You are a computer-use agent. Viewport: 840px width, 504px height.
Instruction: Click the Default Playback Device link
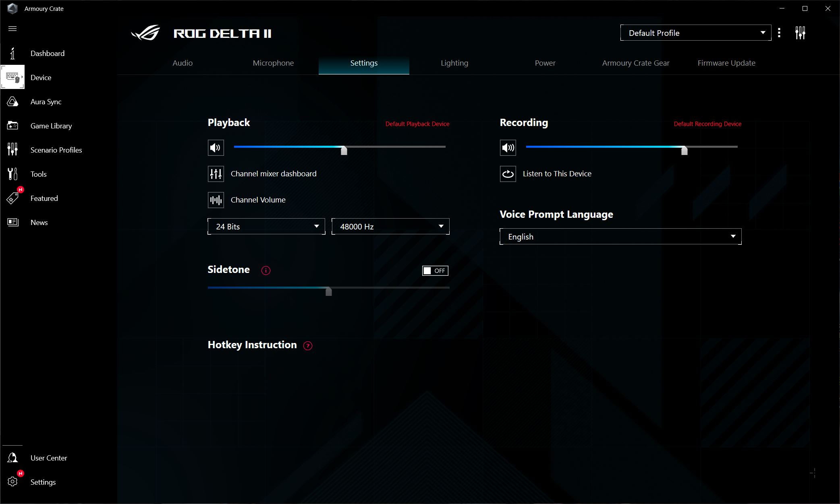click(x=417, y=124)
